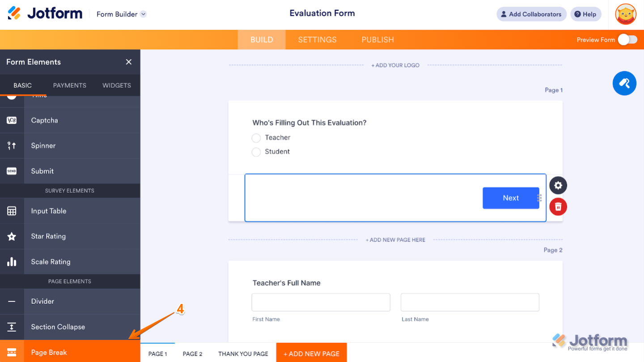
Task: Switch to the Settings tab
Action: [x=317, y=40]
